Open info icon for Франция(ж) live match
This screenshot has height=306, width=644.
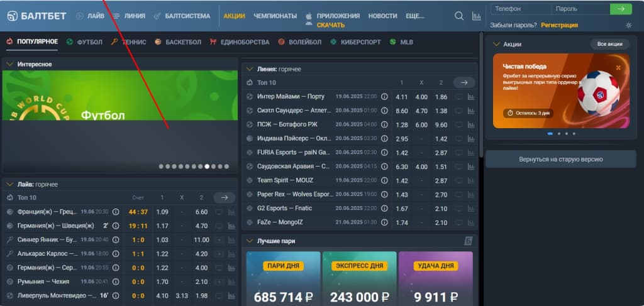coord(116,212)
